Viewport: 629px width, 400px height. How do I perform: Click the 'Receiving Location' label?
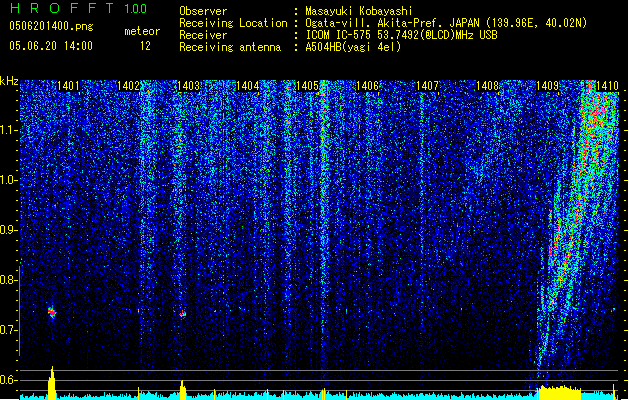pos(233,23)
